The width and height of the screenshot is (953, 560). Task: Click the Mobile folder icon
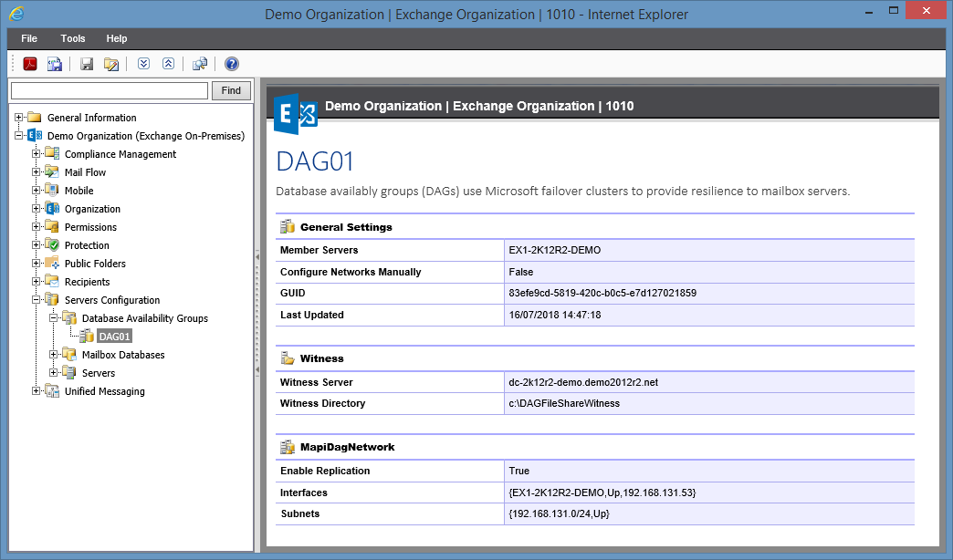pos(52,190)
